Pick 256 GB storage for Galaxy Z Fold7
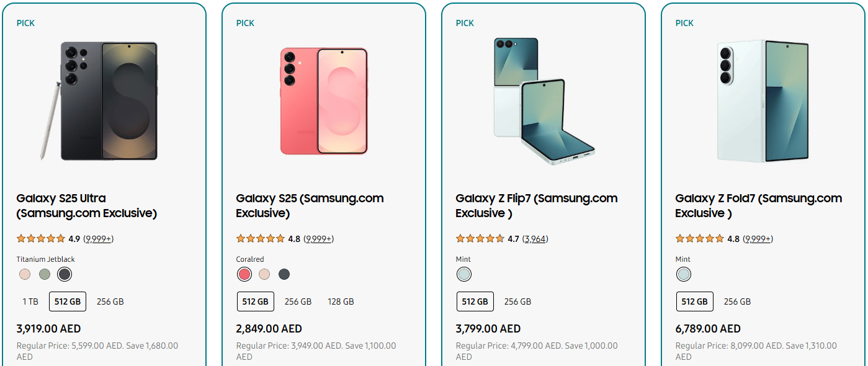Screen dimensions: 868x366 (x=737, y=301)
